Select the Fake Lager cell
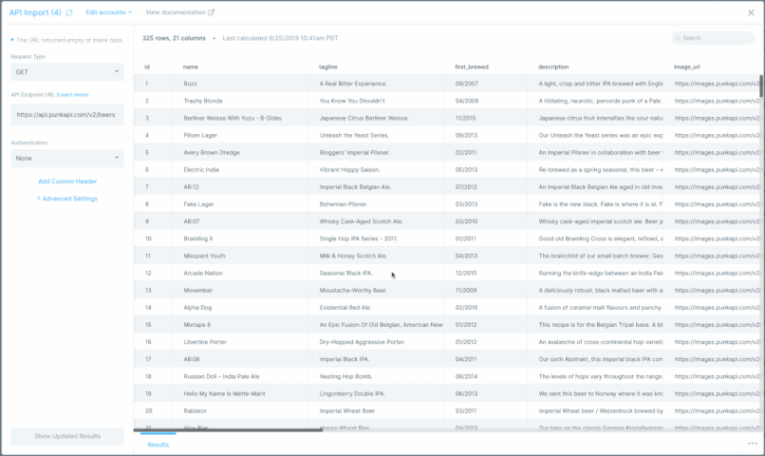The width and height of the screenshot is (765, 456). [x=240, y=204]
